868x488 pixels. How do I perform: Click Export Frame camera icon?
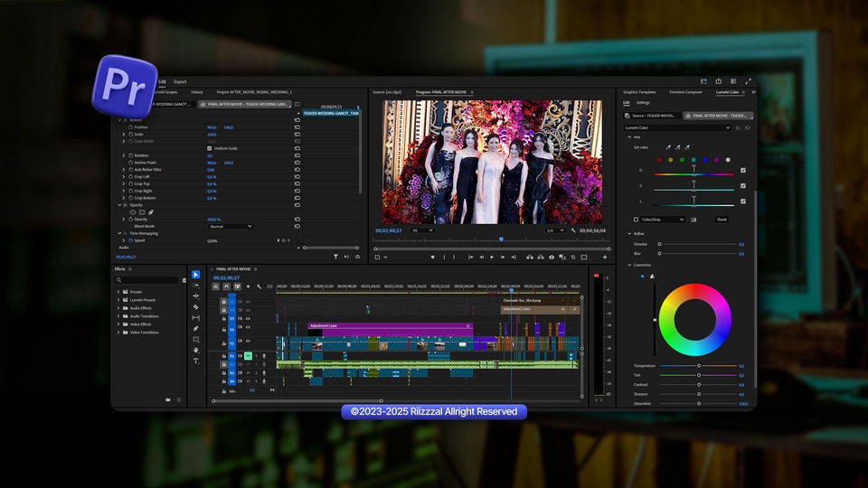pos(552,257)
